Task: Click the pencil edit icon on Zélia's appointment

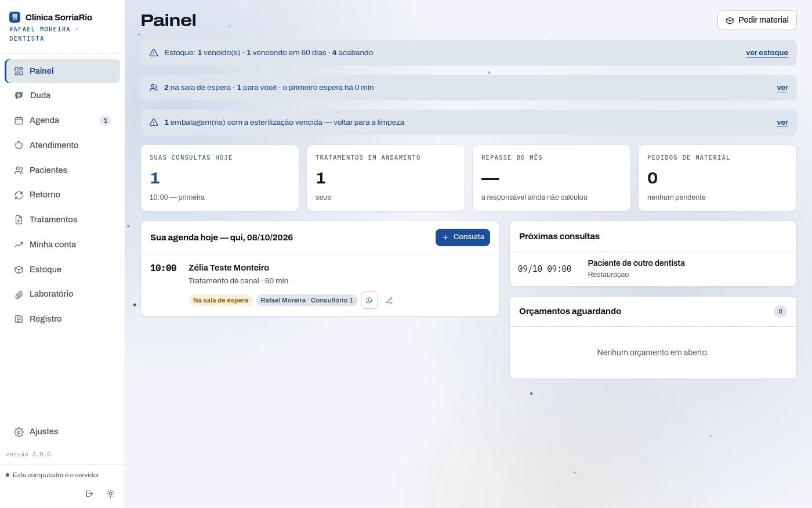Action: 389,300
